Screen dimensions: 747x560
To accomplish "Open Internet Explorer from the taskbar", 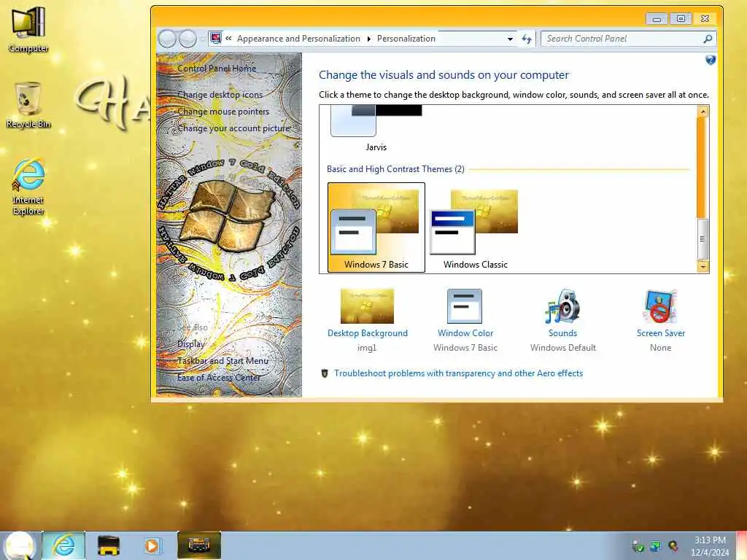I will (x=64, y=545).
